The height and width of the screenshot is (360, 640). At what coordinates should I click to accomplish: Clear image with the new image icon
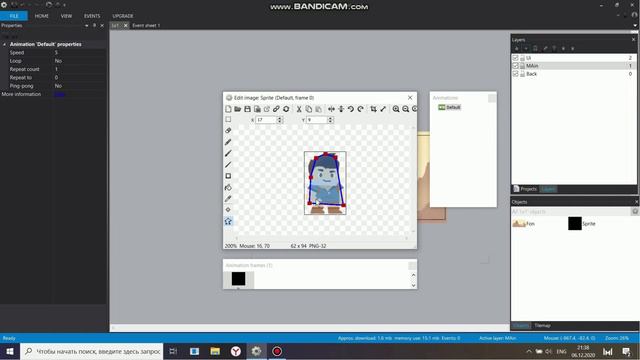(x=228, y=109)
